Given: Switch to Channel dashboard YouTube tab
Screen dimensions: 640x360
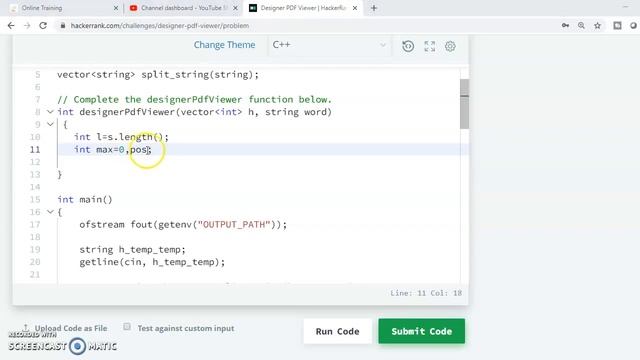Looking at the screenshot, I should tap(183, 8).
